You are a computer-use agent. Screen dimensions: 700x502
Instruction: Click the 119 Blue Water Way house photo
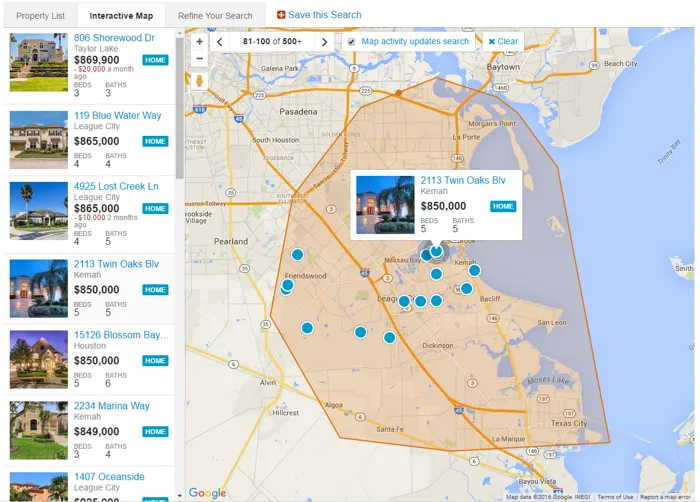[39, 140]
